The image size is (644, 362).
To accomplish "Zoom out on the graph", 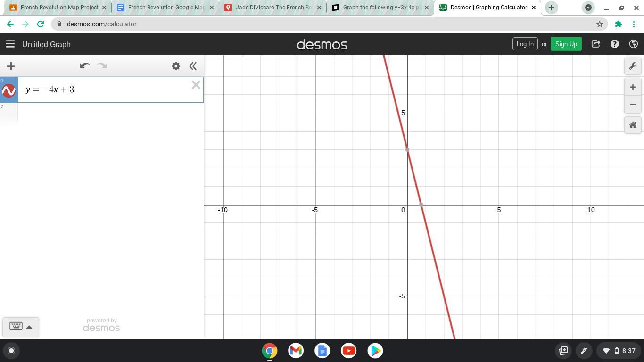I will 633,104.
